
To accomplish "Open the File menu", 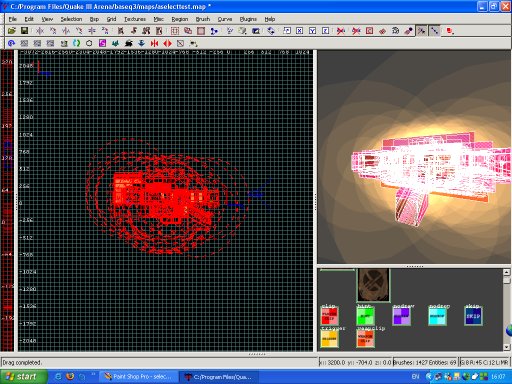I will pos(13,19).
